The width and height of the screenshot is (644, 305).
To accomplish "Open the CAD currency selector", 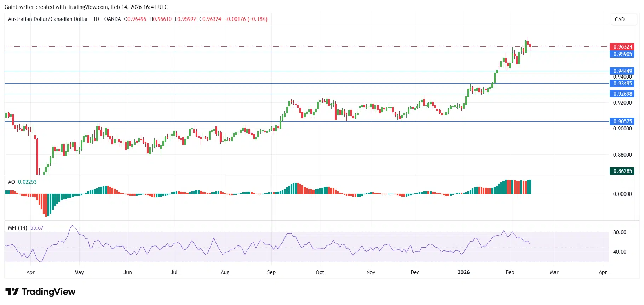I will coord(620,19).
